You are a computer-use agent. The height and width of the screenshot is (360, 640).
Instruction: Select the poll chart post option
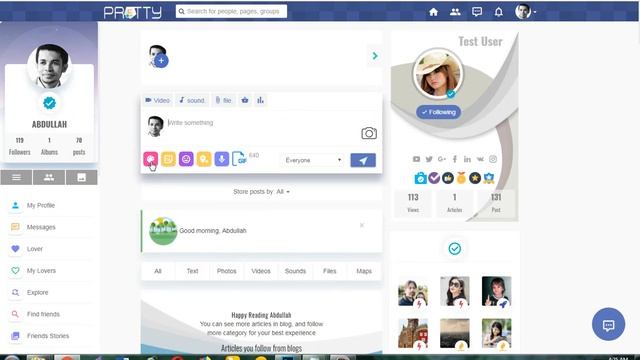point(260,100)
